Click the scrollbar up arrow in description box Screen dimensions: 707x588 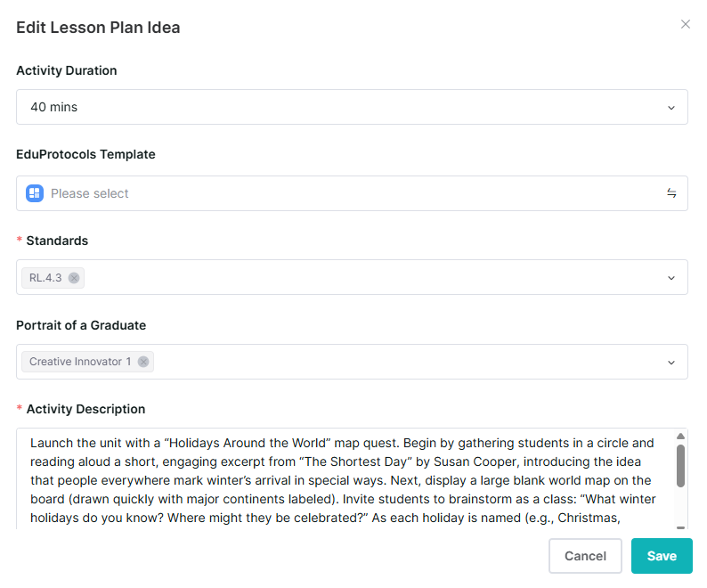[x=681, y=436]
